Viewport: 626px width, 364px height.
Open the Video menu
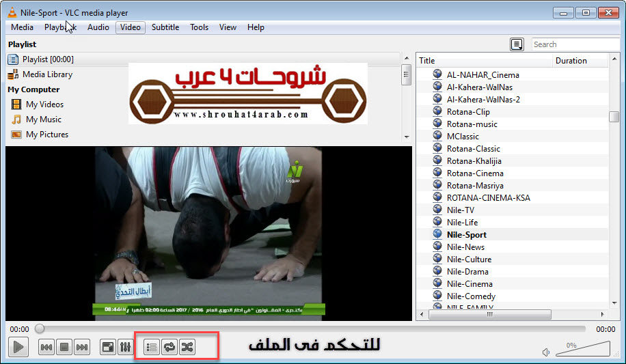pyautogui.click(x=131, y=27)
